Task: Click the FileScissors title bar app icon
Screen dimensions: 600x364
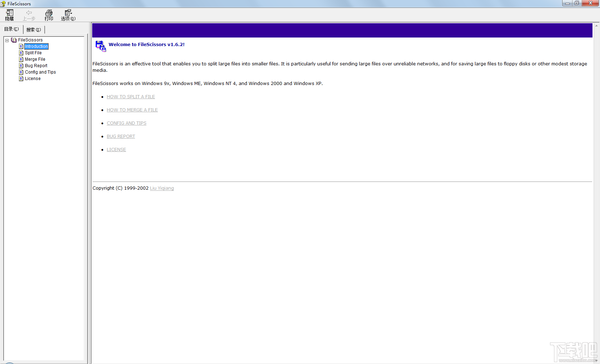Action: [3, 4]
